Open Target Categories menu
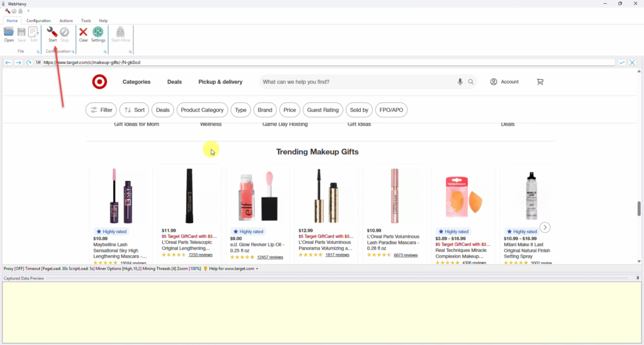Screen dimensions: 644x345 136,82
